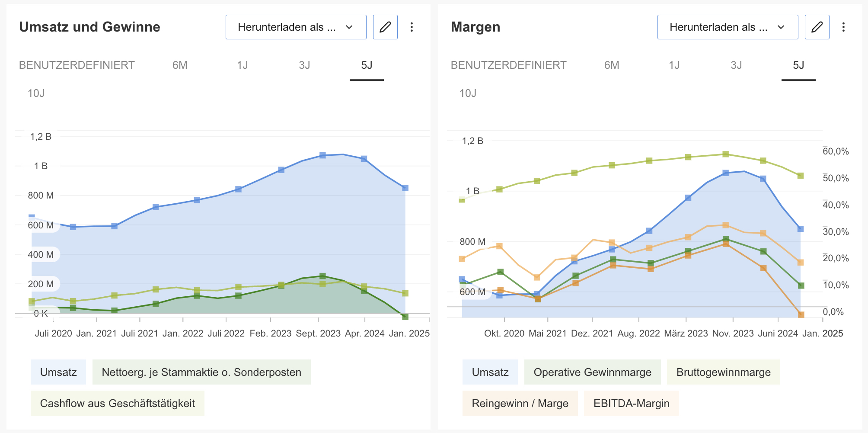
Task: Click the last Umsatz data point in left chart
Action: pyautogui.click(x=405, y=188)
